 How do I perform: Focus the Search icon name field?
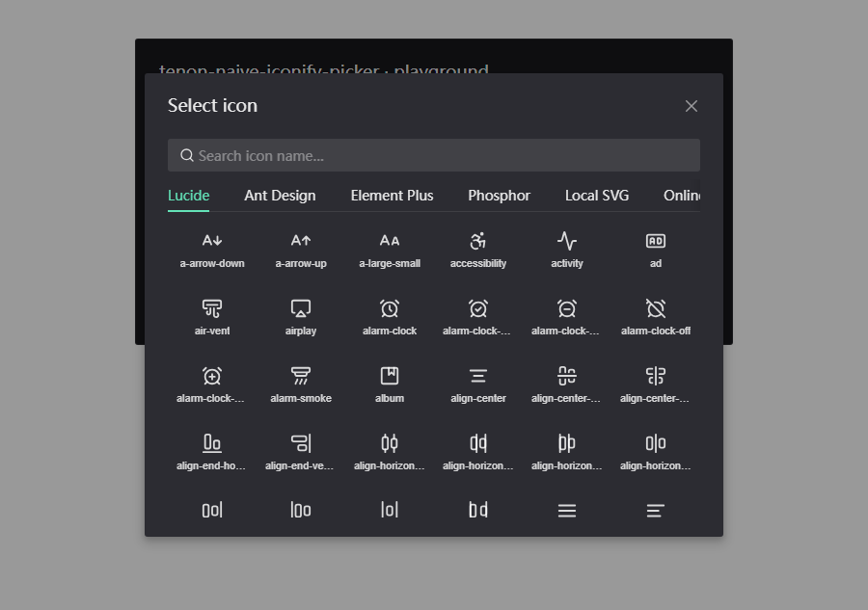(434, 155)
